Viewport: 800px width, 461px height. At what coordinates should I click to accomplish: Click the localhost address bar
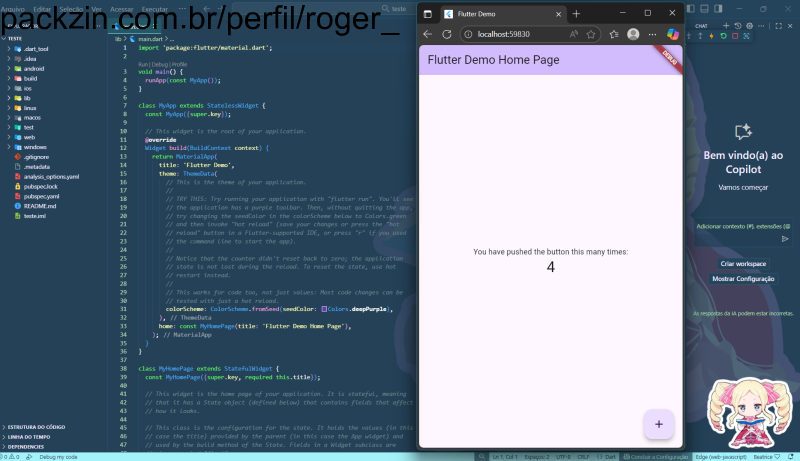520,34
